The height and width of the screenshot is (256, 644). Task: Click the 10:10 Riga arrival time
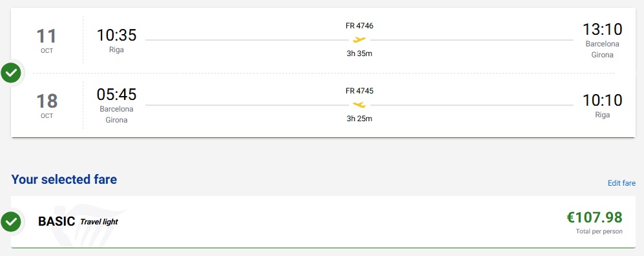tap(603, 100)
